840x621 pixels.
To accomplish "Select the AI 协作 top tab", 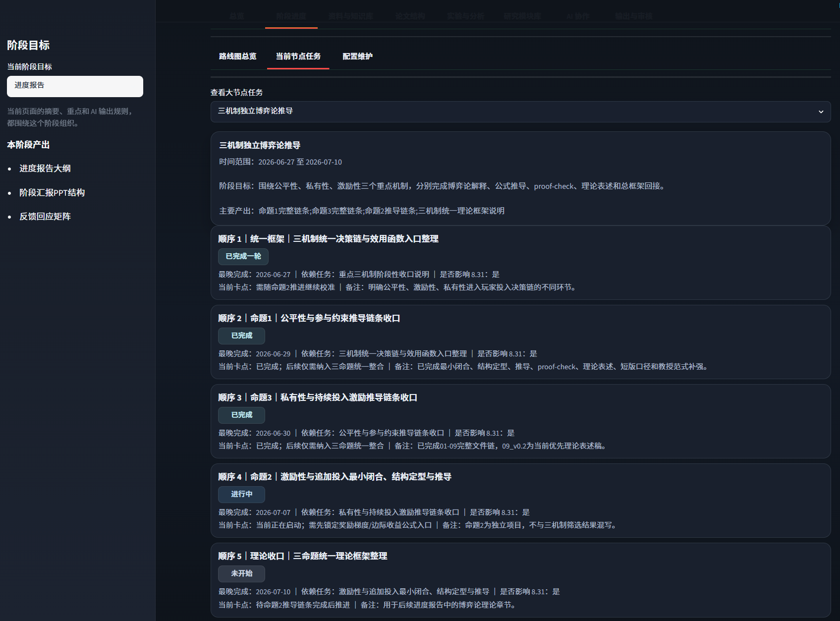I will (578, 16).
